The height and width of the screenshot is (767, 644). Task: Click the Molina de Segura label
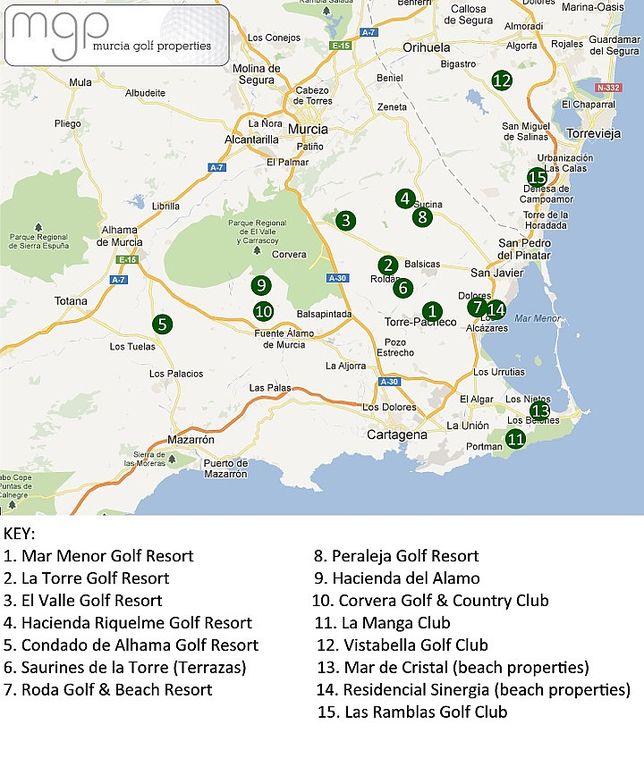(x=256, y=74)
